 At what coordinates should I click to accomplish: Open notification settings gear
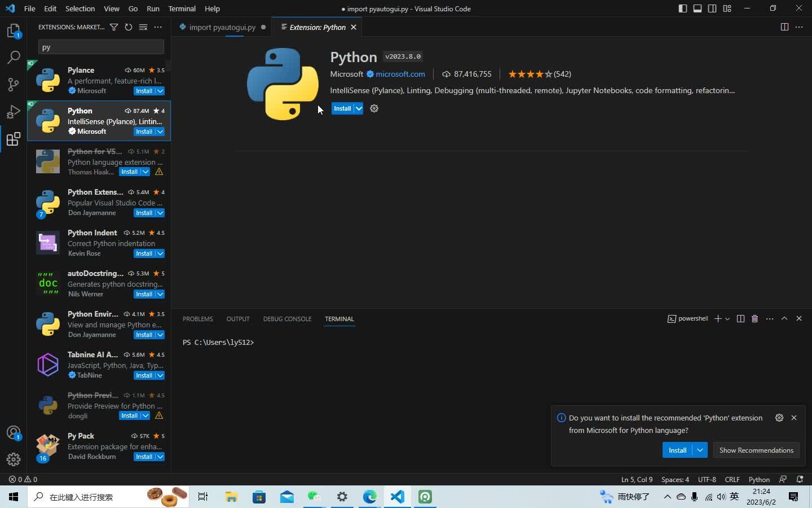(x=779, y=418)
